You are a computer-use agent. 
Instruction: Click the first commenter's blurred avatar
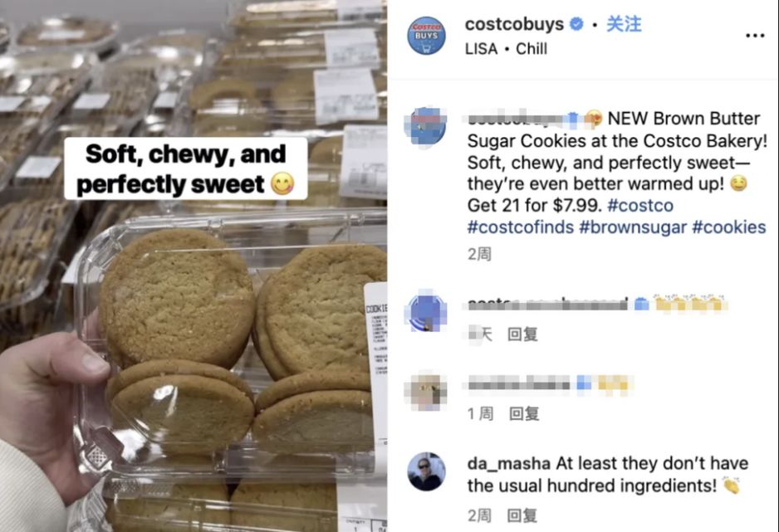pyautogui.click(x=426, y=312)
